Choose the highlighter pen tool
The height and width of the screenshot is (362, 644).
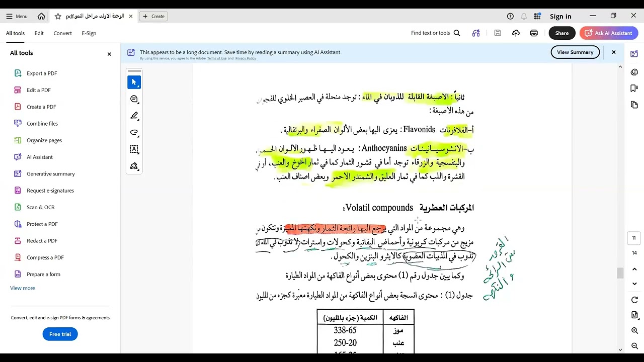tap(134, 116)
